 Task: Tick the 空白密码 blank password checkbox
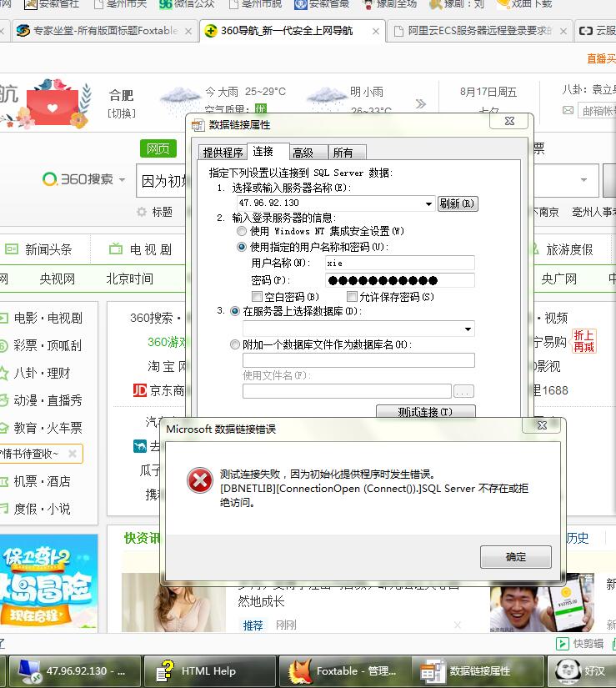pyautogui.click(x=257, y=297)
